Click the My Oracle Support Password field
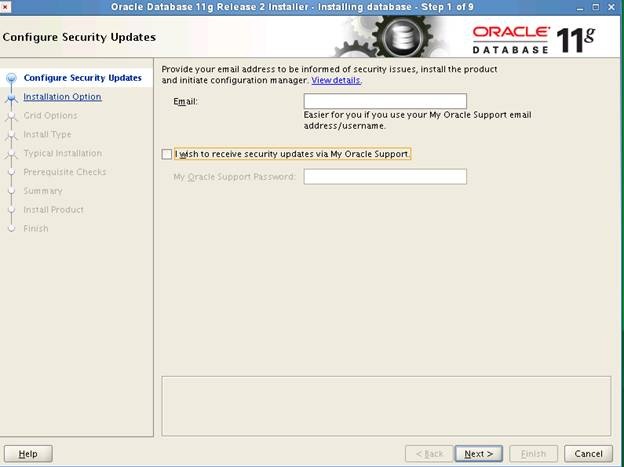The width and height of the screenshot is (624, 467). click(385, 176)
